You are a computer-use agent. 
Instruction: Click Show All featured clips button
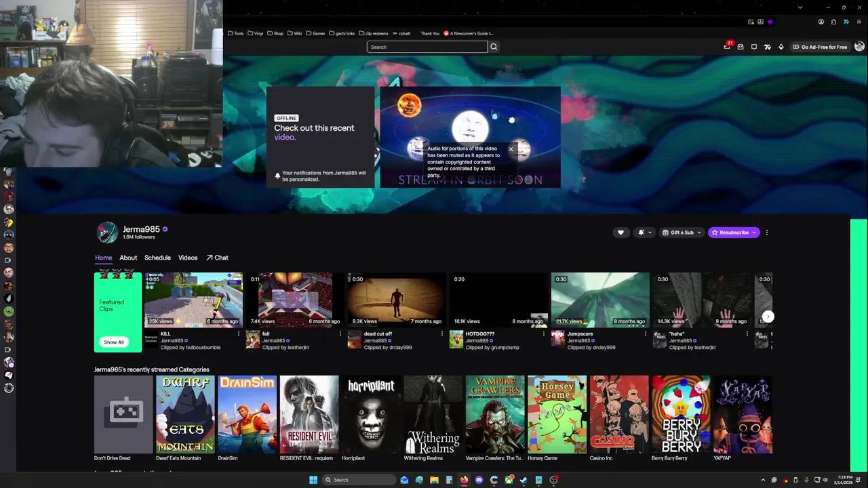tap(114, 342)
